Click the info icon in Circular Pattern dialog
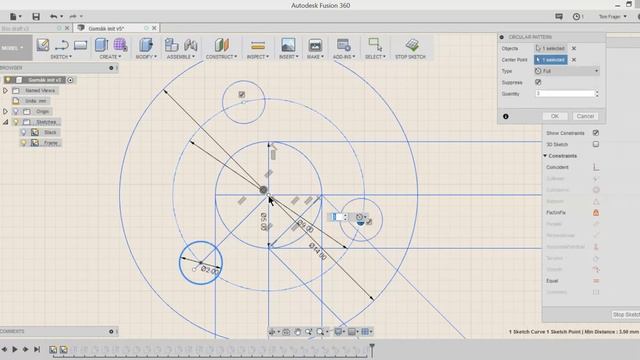The width and height of the screenshot is (640, 360). [506, 116]
